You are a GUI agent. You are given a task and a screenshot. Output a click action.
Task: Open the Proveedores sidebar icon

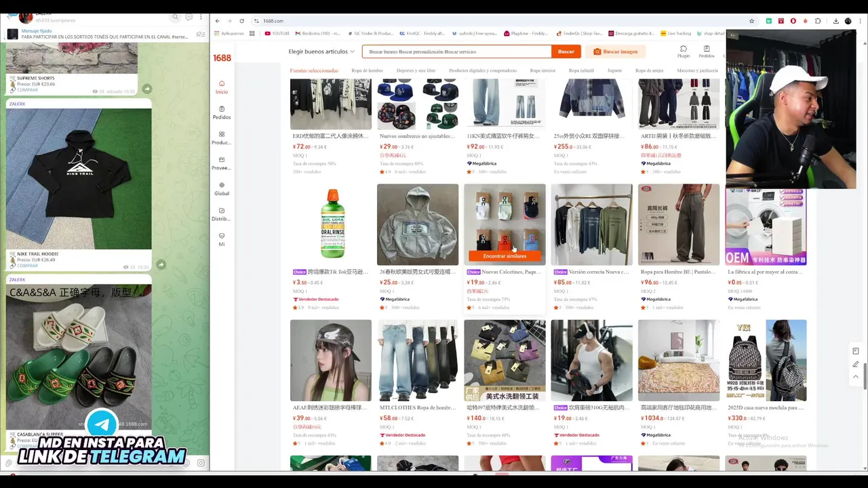click(222, 163)
